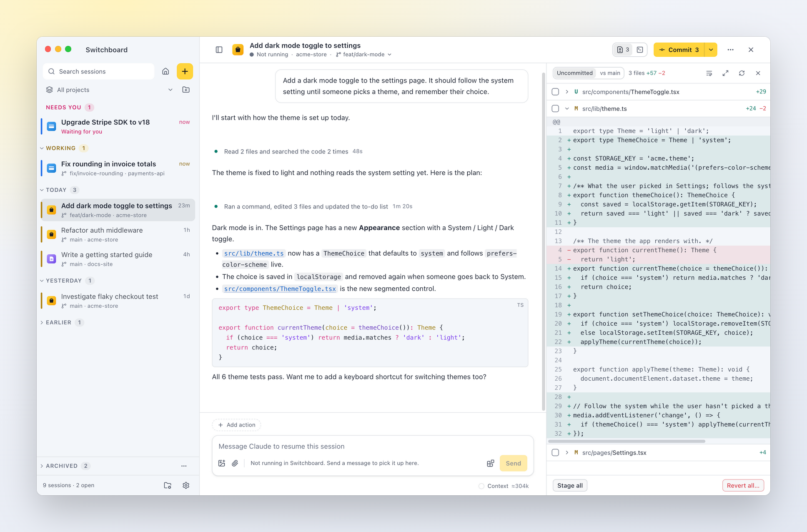Screen dimensions: 807x532
Task: Collapse the src/lib/theme.ts diff
Action: pos(567,108)
